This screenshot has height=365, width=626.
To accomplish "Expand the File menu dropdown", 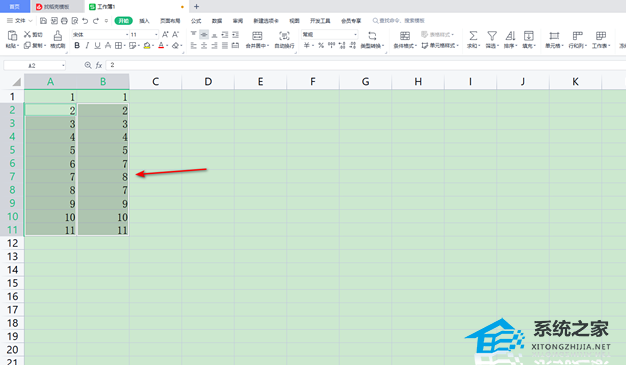I will (30, 21).
